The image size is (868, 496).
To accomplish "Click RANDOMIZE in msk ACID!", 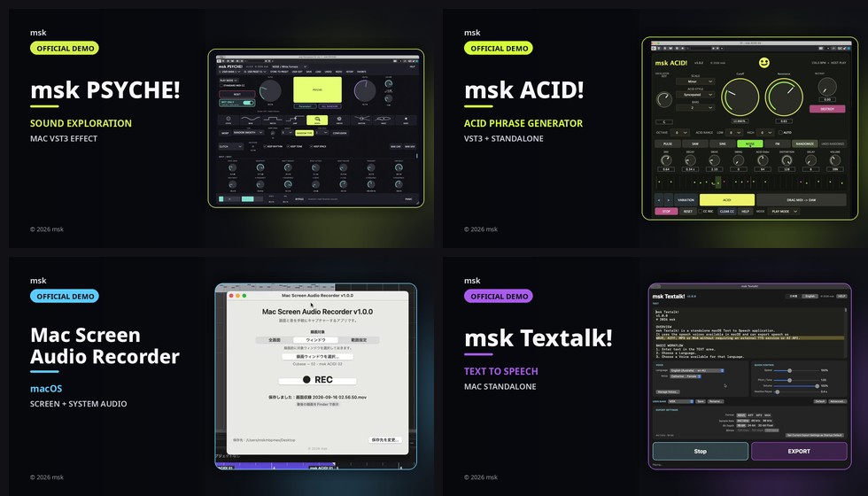I will (x=805, y=143).
